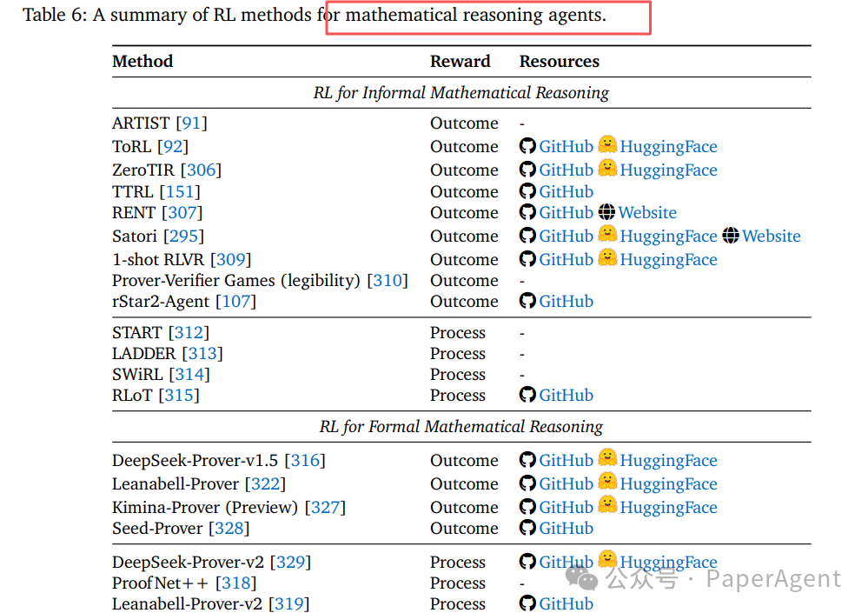868x613 pixels.
Task: Select the 'Process' reward cell for LADDER
Action: point(458,354)
